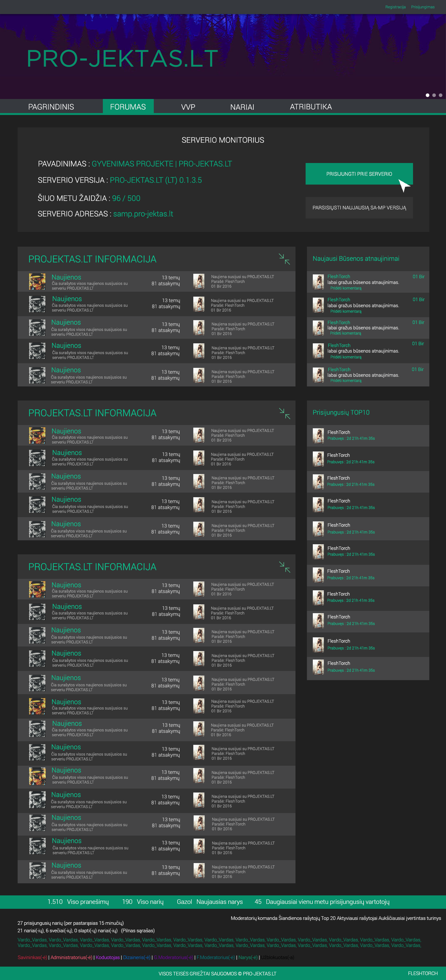Click last-post avatar in first Naujienos row
Image resolution: width=446 pixels, height=980 pixels.
pyautogui.click(x=199, y=281)
